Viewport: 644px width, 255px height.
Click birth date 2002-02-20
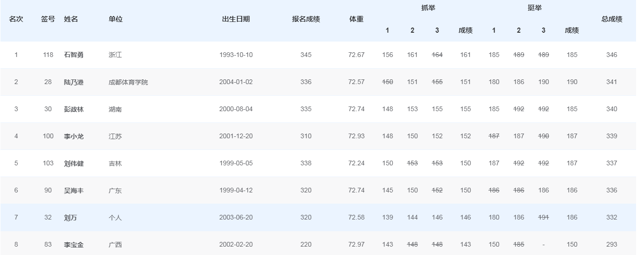(x=236, y=244)
